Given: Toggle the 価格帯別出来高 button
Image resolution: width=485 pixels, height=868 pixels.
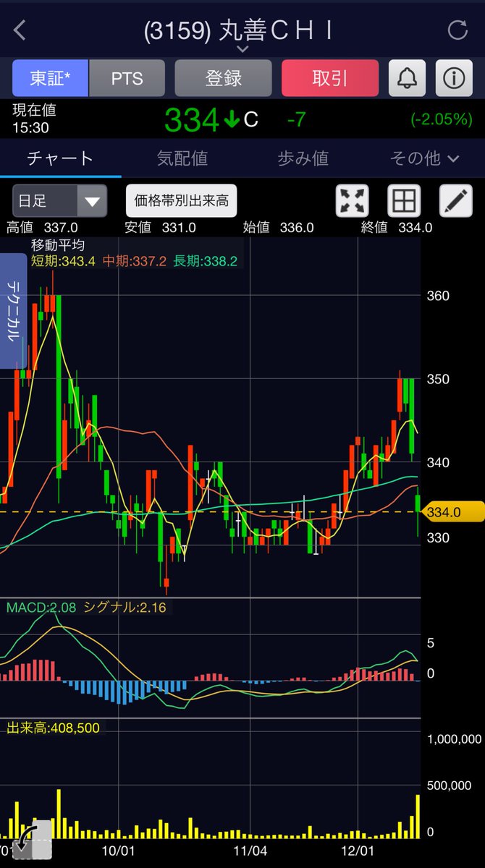Looking at the screenshot, I should pos(181,201).
